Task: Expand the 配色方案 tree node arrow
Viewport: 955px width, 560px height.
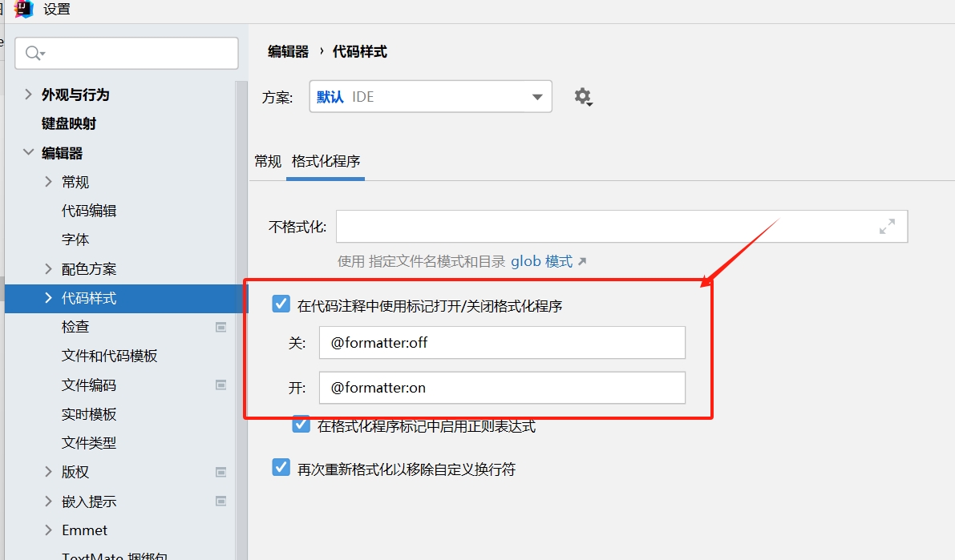Action: [x=48, y=268]
